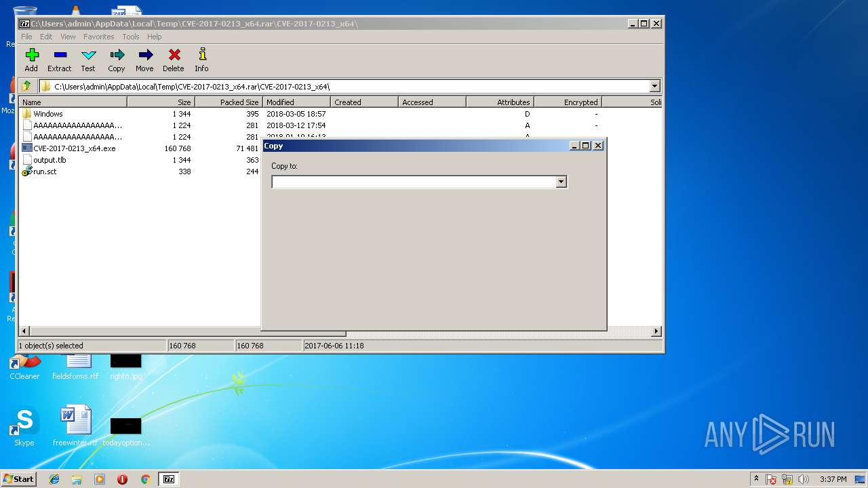Select the CVE-2017-0213_x64.exe file
This screenshot has height=488, width=868.
(x=74, y=148)
